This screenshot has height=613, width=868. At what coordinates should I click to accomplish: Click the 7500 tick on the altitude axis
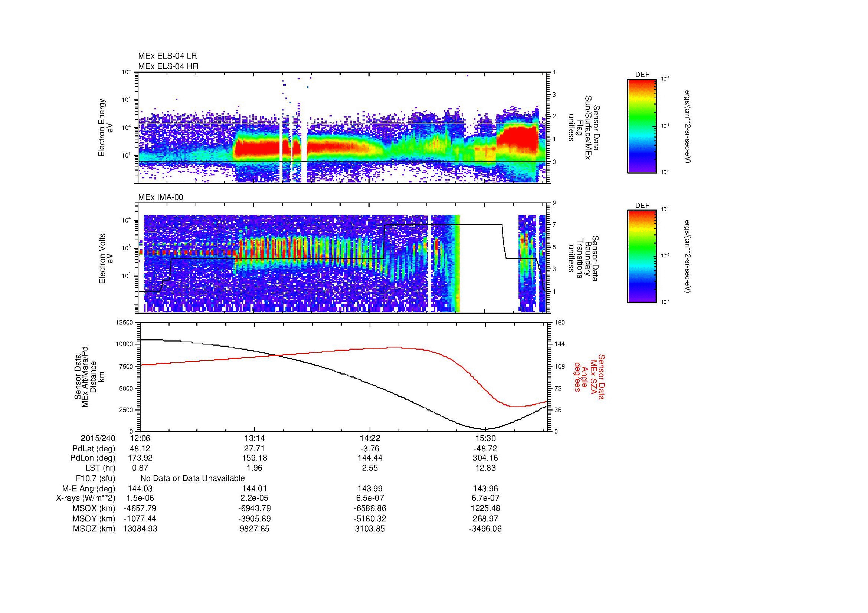127,366
